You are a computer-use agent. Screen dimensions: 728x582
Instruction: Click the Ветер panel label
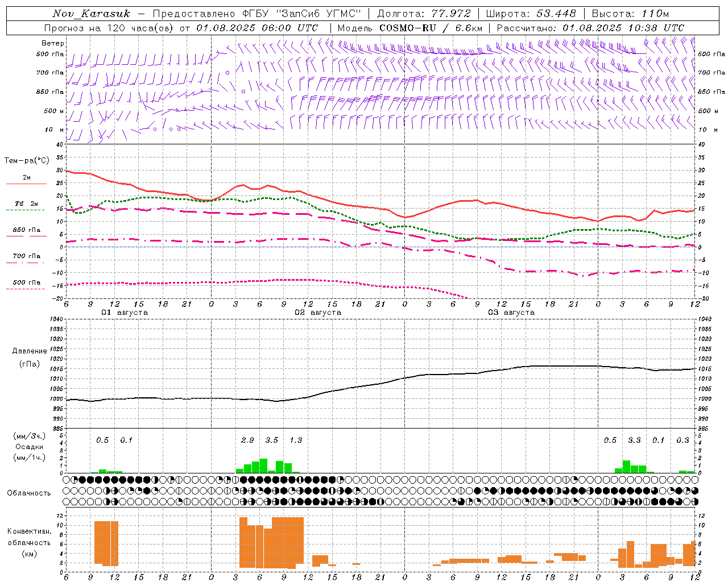point(53,43)
